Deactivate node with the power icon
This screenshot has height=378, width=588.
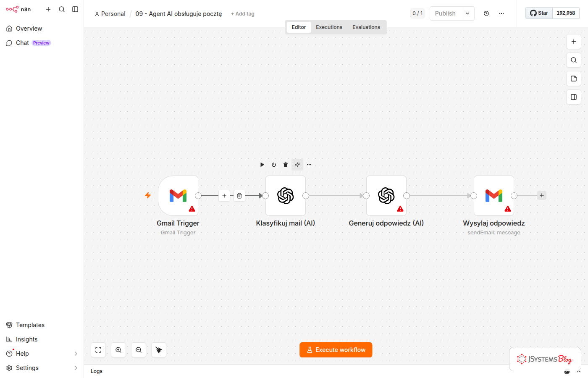(274, 165)
